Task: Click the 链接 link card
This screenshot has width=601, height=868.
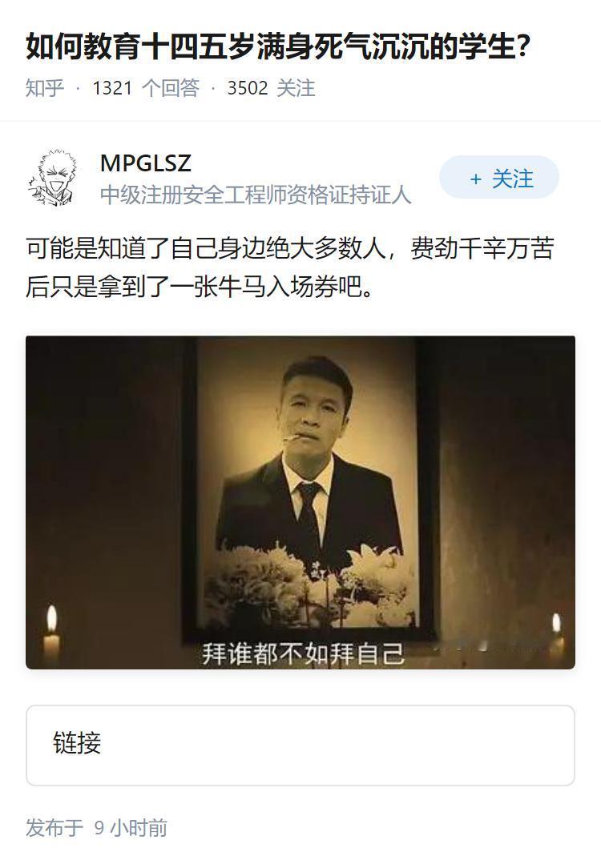Action: pos(300,745)
